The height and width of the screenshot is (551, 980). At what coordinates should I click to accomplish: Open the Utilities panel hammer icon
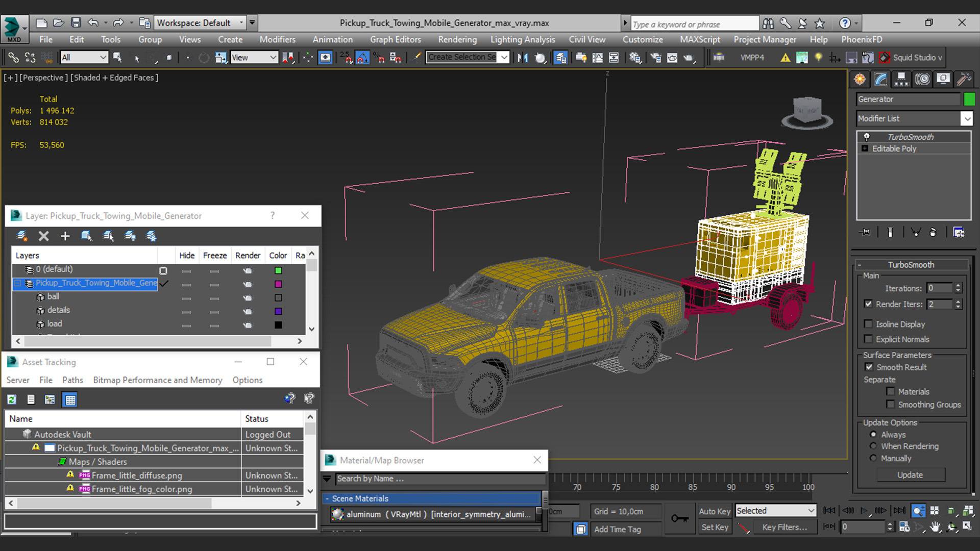pyautogui.click(x=964, y=79)
